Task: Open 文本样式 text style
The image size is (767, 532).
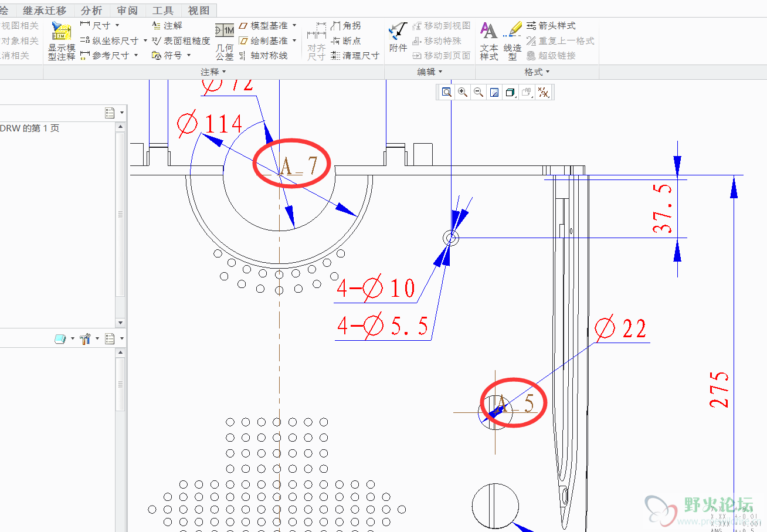Action: (489, 41)
